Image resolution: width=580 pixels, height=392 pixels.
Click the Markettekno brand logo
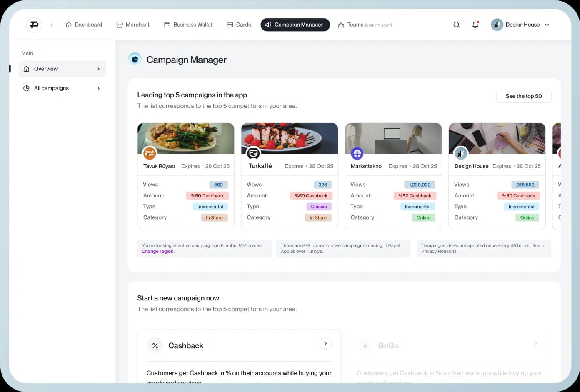(357, 153)
